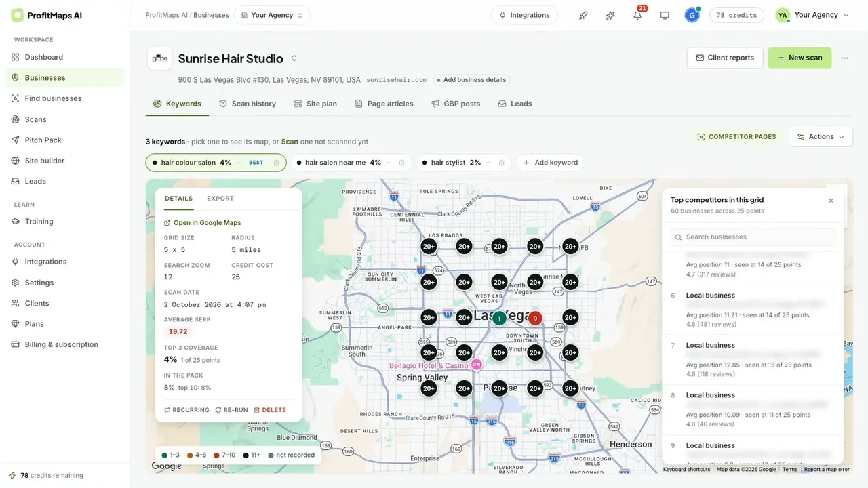Open Training in the sidebar
Viewport: 868px width, 488px height.
pos(65,221)
